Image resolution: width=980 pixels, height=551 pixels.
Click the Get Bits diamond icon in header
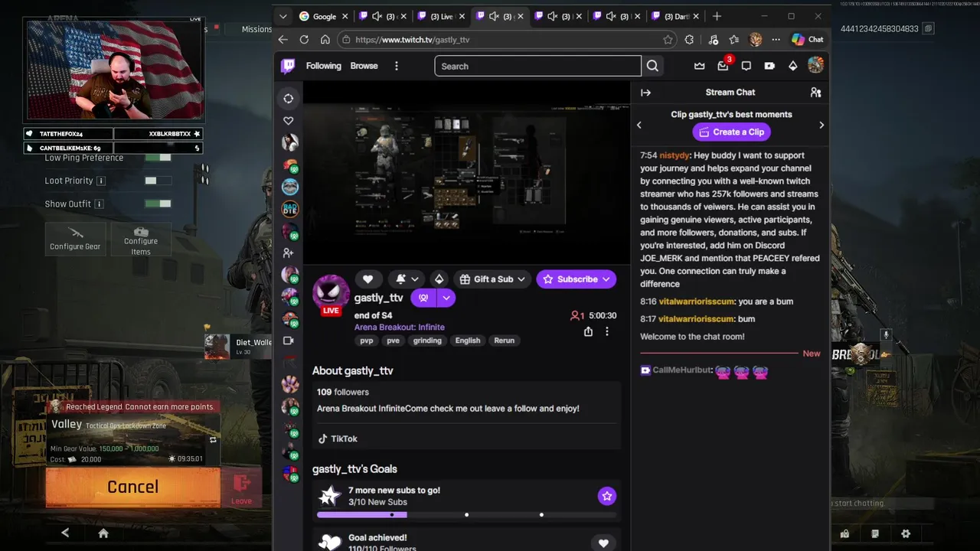coord(792,66)
